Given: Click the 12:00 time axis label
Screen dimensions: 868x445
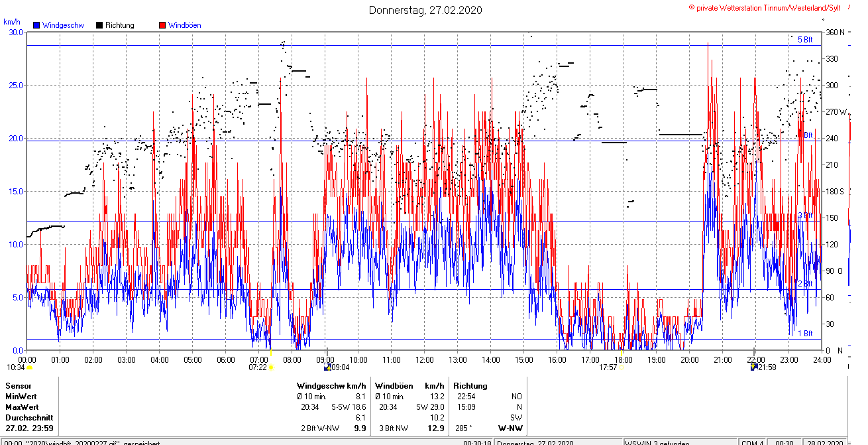Looking at the screenshot, I should pyautogui.click(x=425, y=360).
